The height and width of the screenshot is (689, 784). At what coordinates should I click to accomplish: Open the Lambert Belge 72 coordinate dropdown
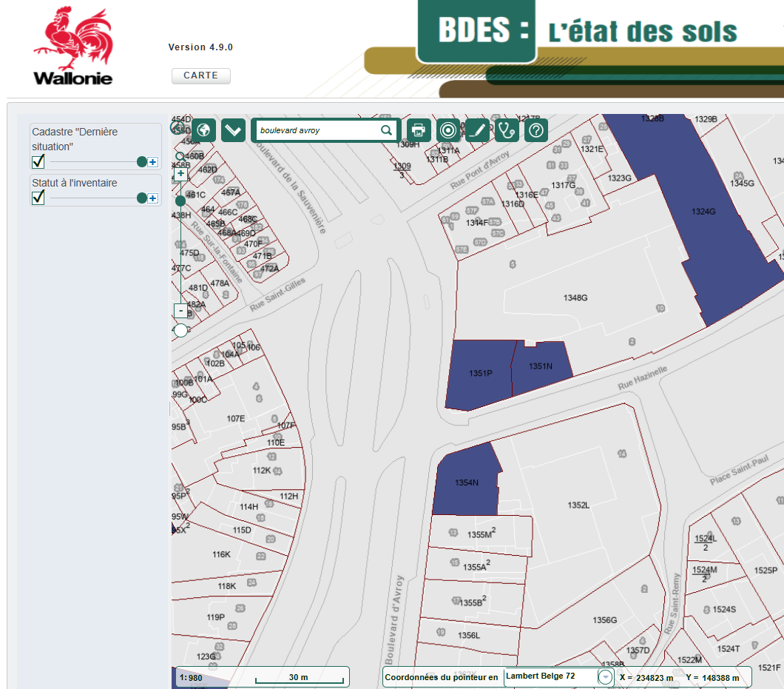[x=605, y=677]
